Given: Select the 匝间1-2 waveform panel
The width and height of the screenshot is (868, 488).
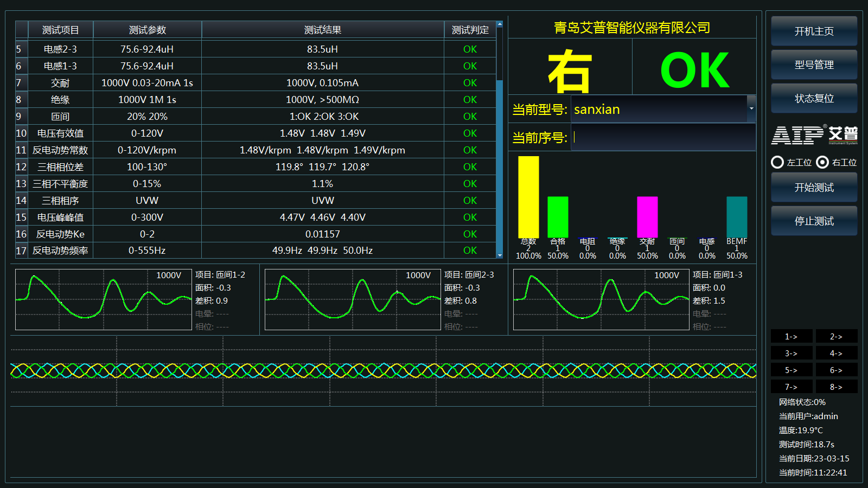Looking at the screenshot, I should [x=104, y=299].
